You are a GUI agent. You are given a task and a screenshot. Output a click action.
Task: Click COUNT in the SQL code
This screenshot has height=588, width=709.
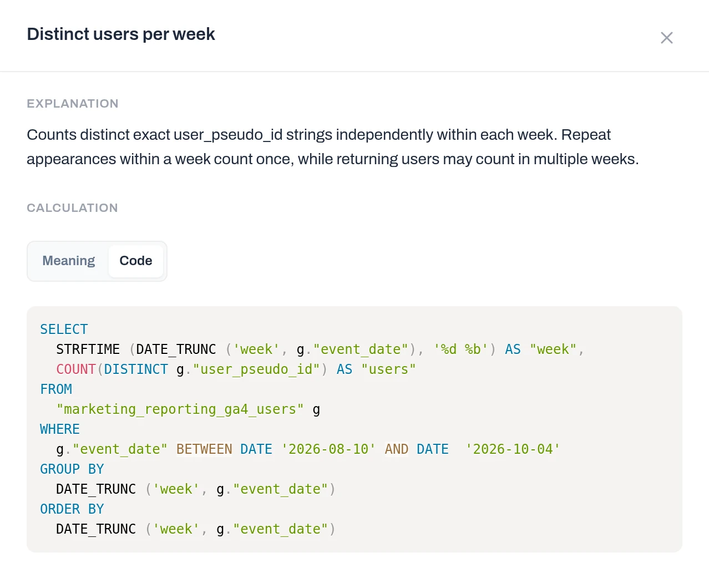(x=76, y=369)
